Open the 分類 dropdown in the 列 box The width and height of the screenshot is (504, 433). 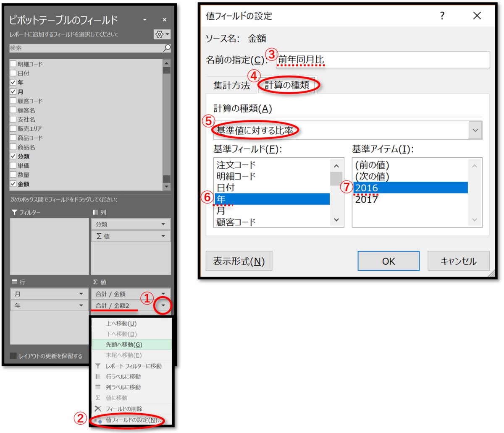click(x=164, y=224)
